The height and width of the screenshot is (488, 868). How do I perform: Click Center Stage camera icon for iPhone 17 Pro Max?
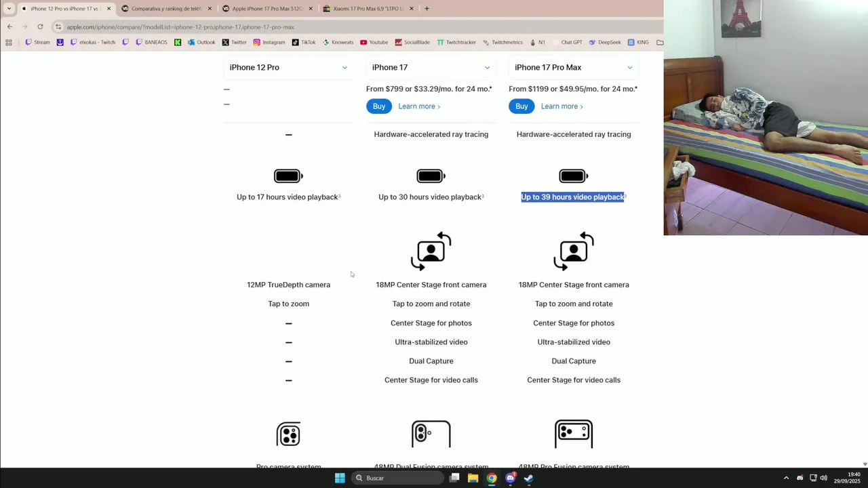click(x=574, y=251)
